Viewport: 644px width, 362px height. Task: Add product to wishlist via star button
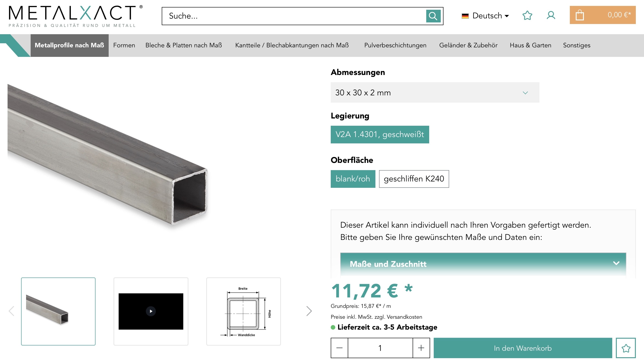point(625,348)
